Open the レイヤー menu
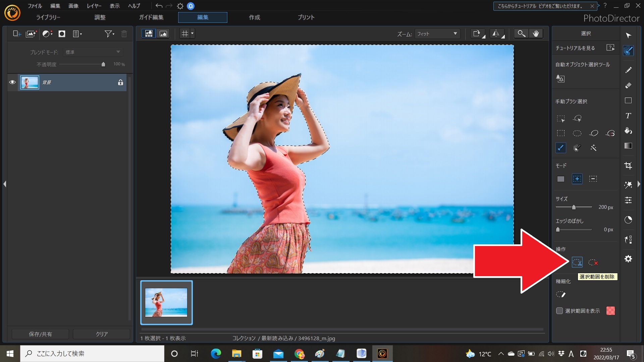 click(94, 6)
